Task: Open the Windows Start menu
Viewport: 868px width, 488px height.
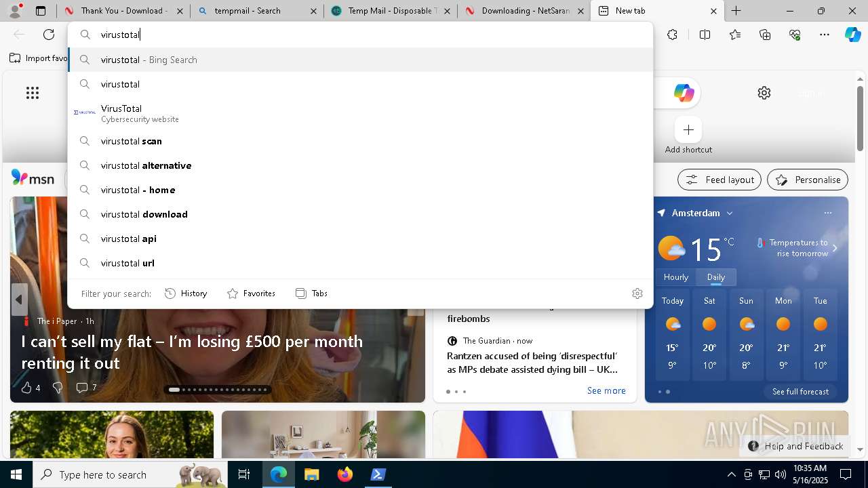Action: (x=16, y=474)
